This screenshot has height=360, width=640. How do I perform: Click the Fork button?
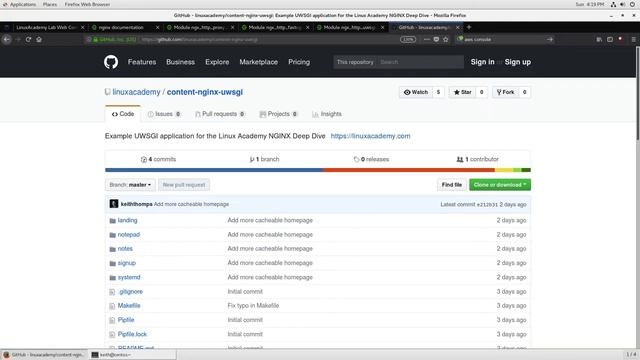505,92
